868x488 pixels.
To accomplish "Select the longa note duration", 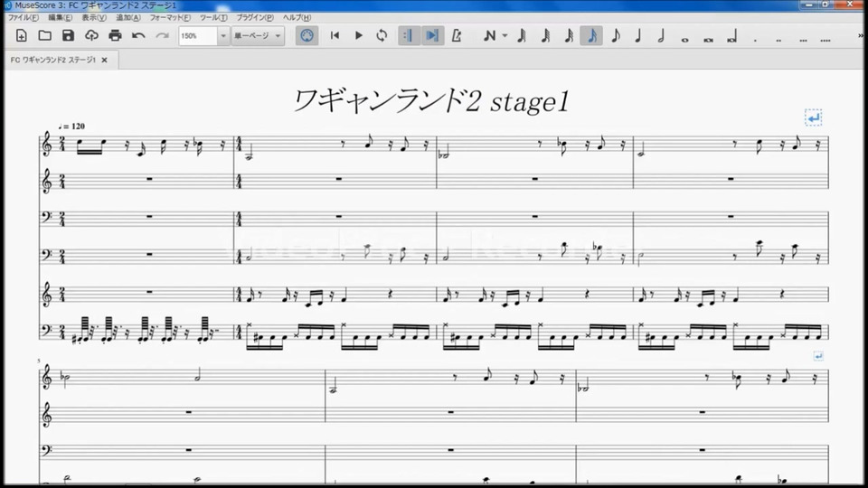I will [x=731, y=38].
